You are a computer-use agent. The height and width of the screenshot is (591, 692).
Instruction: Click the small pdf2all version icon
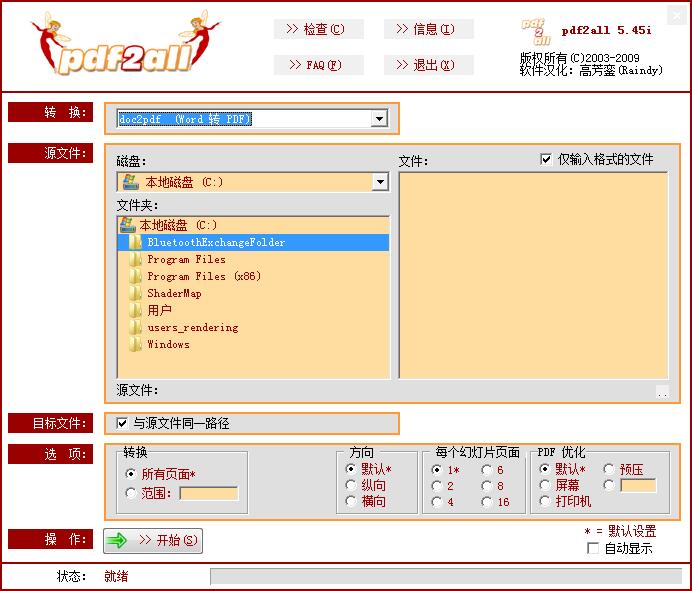pos(537,32)
